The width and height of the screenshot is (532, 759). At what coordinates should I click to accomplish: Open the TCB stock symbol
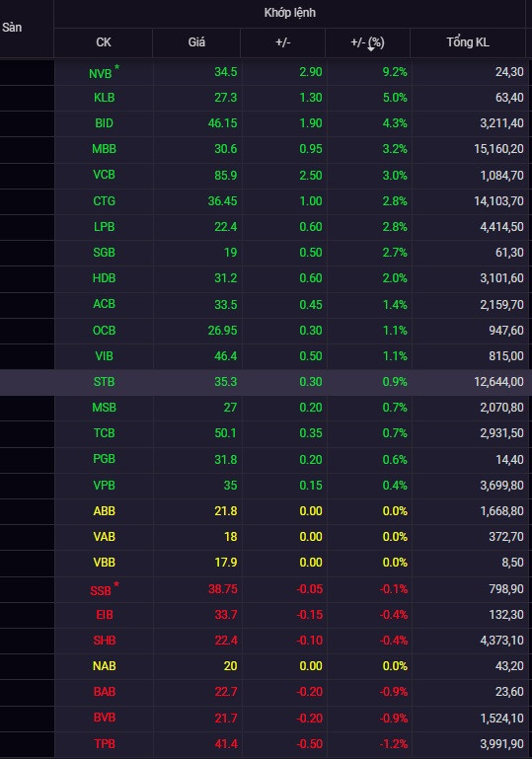(104, 433)
